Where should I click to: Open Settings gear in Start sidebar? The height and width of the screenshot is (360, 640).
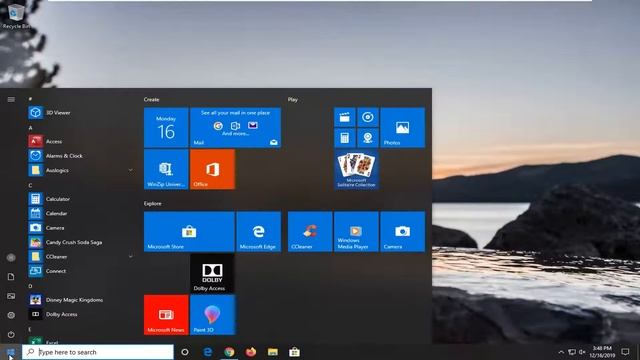[11, 315]
